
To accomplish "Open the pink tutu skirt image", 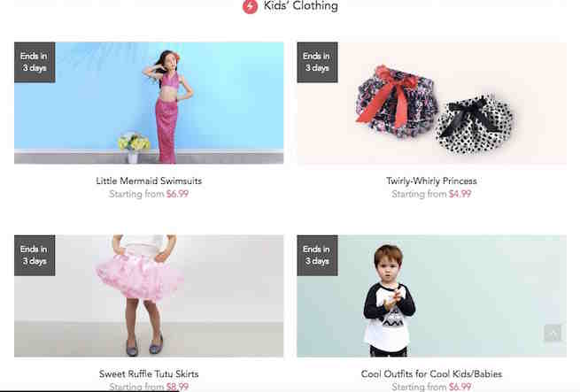I will click(x=149, y=296).
